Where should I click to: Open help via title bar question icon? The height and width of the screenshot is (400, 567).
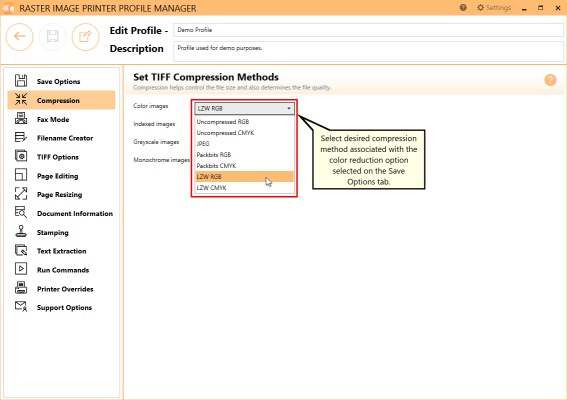[x=463, y=8]
